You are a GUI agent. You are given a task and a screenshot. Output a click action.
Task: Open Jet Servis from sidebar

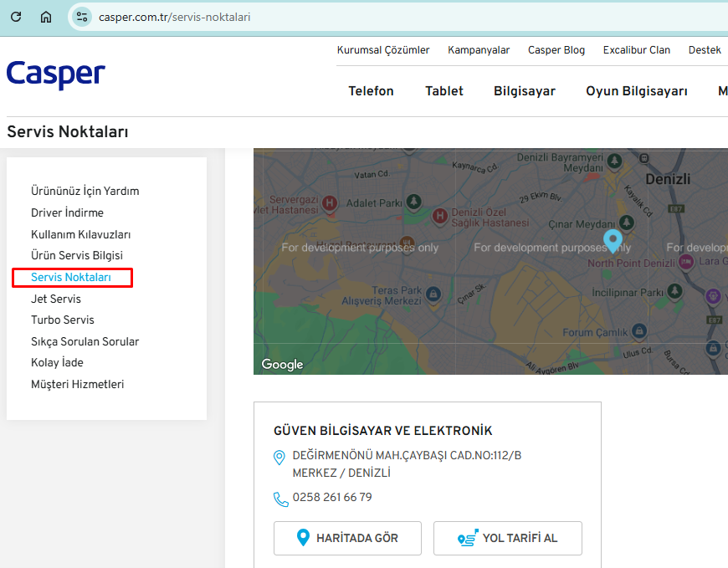pyautogui.click(x=56, y=299)
